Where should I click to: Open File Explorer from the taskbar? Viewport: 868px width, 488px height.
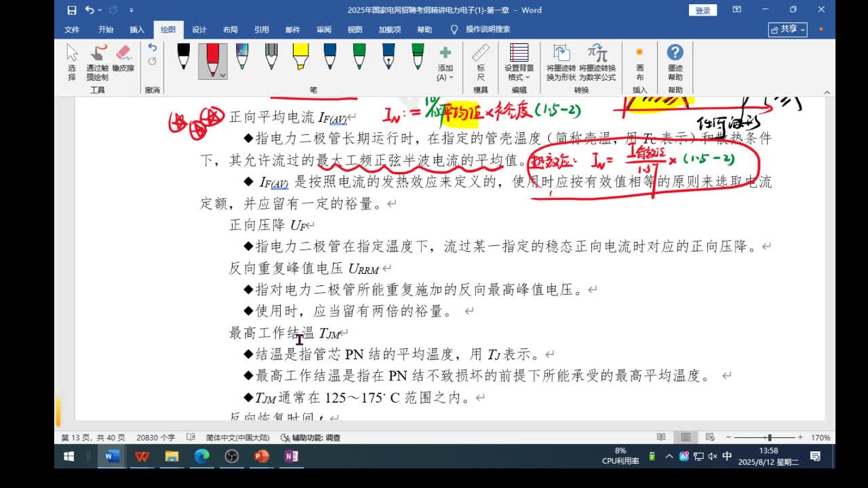coord(172,456)
